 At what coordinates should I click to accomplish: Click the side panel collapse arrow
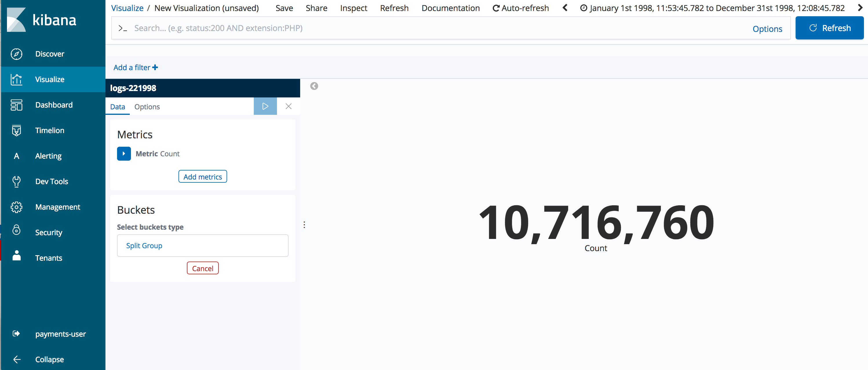(314, 86)
